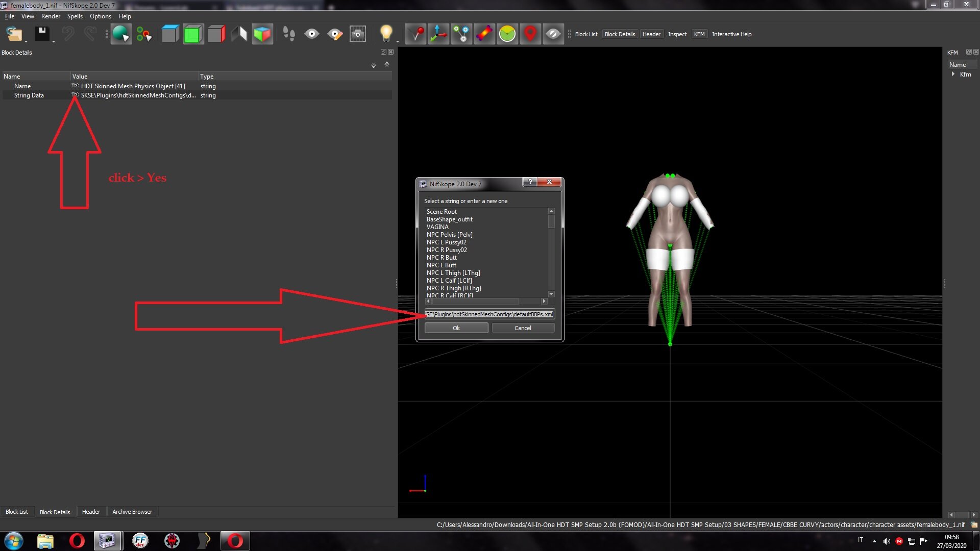Float the Block Details panel
This screenshot has width=980, height=551.
pos(383,52)
